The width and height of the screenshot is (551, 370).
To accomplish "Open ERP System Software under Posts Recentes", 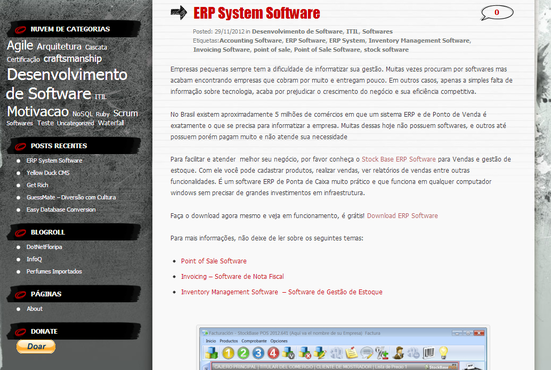I will tap(54, 161).
